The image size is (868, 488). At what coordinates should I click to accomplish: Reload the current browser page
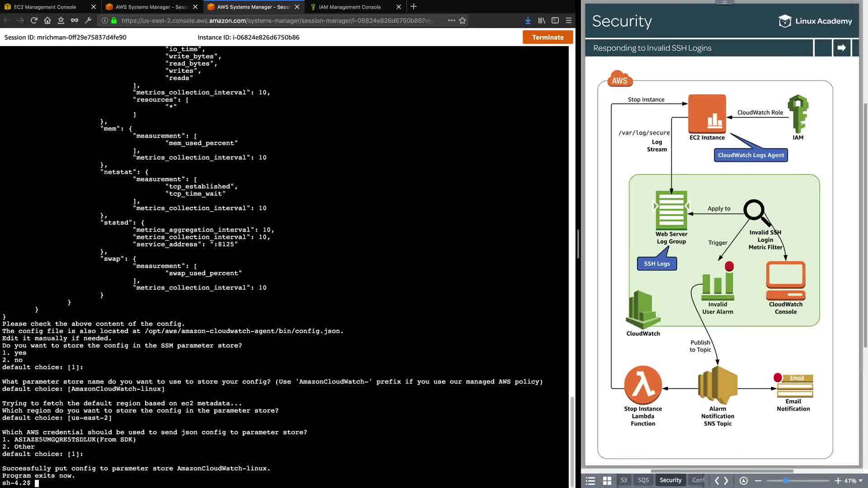[34, 20]
